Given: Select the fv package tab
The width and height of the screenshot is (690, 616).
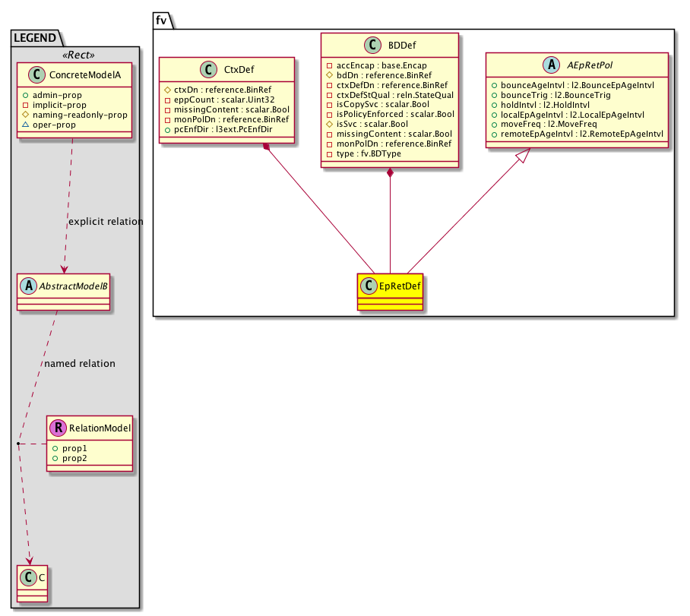Looking at the screenshot, I should [x=161, y=21].
